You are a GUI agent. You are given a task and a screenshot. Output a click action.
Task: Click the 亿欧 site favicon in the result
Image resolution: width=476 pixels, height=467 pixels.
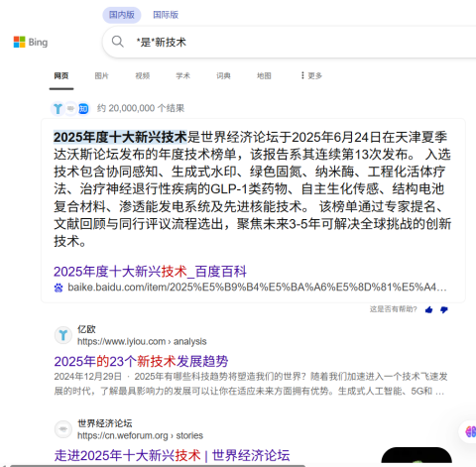point(63,335)
